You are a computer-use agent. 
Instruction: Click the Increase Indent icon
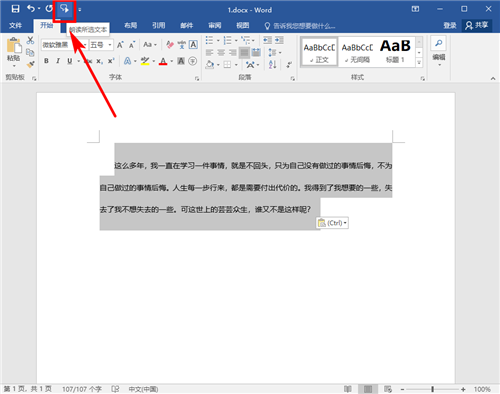pos(279,41)
